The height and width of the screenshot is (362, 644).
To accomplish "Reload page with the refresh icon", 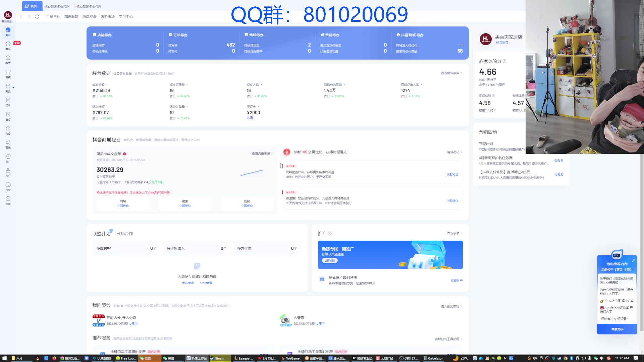I will pyautogui.click(x=37, y=16).
